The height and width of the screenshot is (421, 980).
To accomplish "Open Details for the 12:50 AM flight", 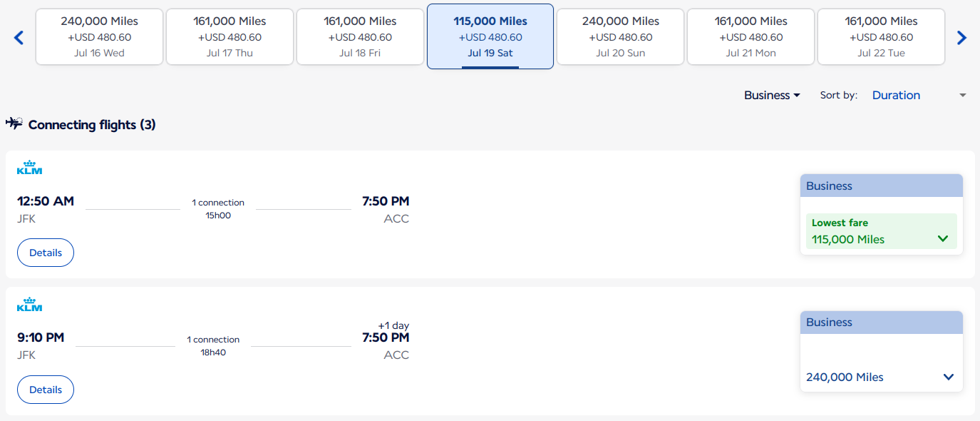I will click(x=46, y=253).
